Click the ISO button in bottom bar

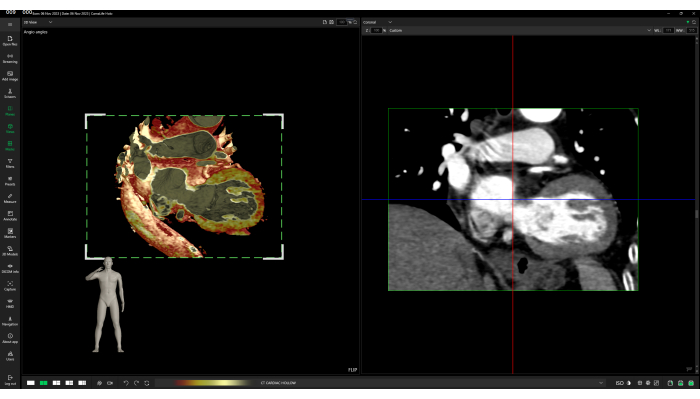(x=619, y=383)
